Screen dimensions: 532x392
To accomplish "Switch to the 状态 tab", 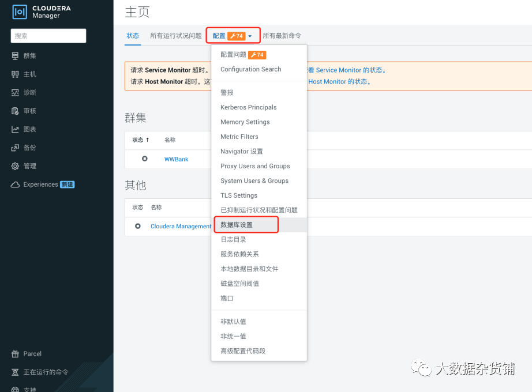I will click(133, 36).
